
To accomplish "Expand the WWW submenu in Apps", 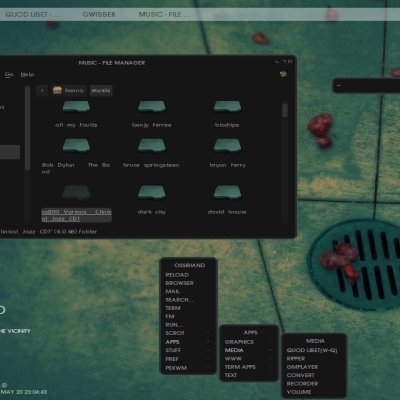I will click(249, 359).
